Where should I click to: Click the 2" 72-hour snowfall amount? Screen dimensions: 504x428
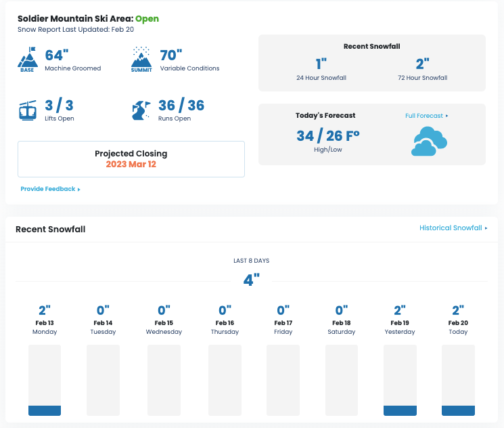pos(422,64)
